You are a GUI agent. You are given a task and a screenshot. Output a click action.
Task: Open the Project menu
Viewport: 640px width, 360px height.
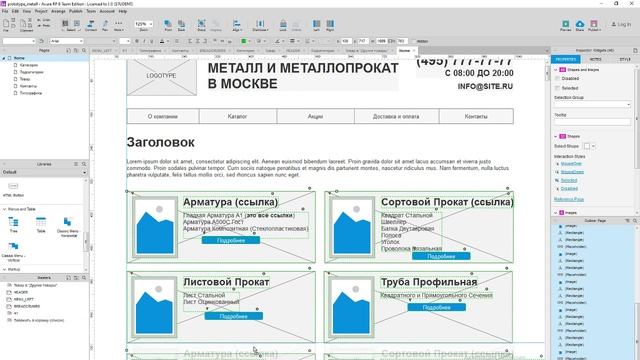click(x=41, y=11)
